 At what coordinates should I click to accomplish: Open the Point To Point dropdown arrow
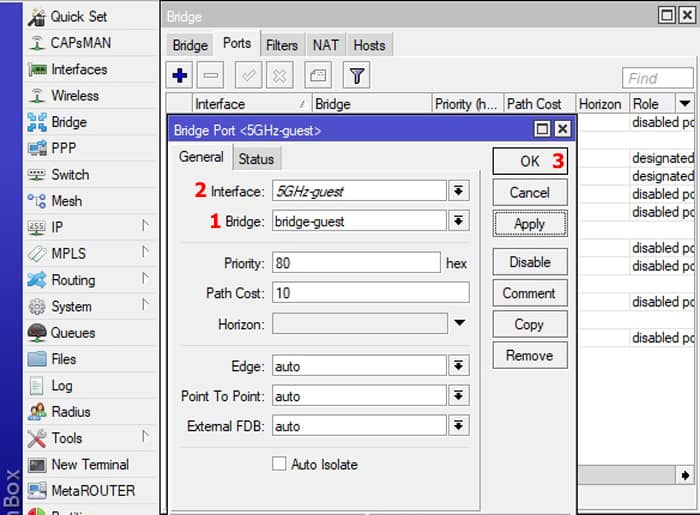(x=458, y=396)
